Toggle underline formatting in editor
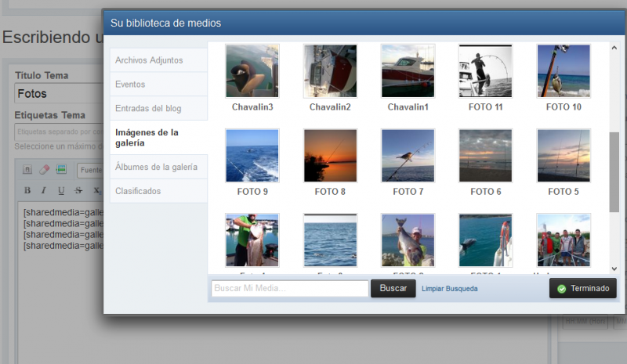Screen dimensions: 627x364 (x=61, y=190)
